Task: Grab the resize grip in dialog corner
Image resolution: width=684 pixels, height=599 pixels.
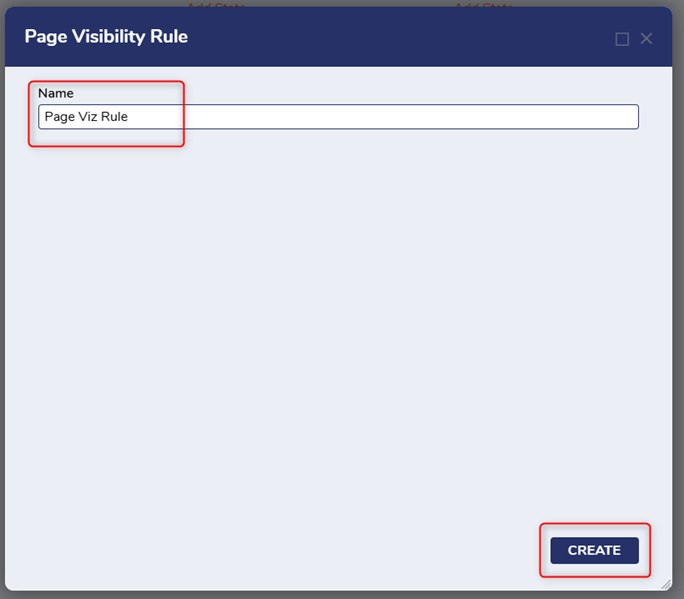Action: [666, 584]
